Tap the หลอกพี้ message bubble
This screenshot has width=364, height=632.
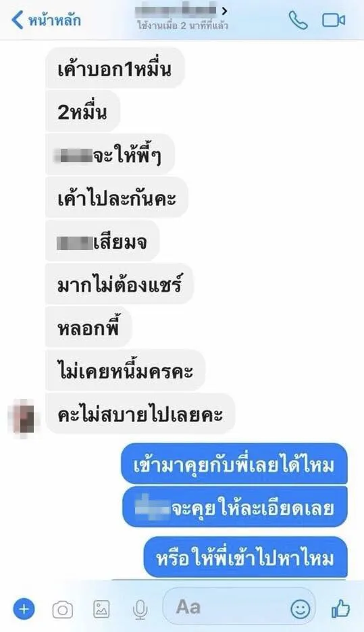(88, 327)
